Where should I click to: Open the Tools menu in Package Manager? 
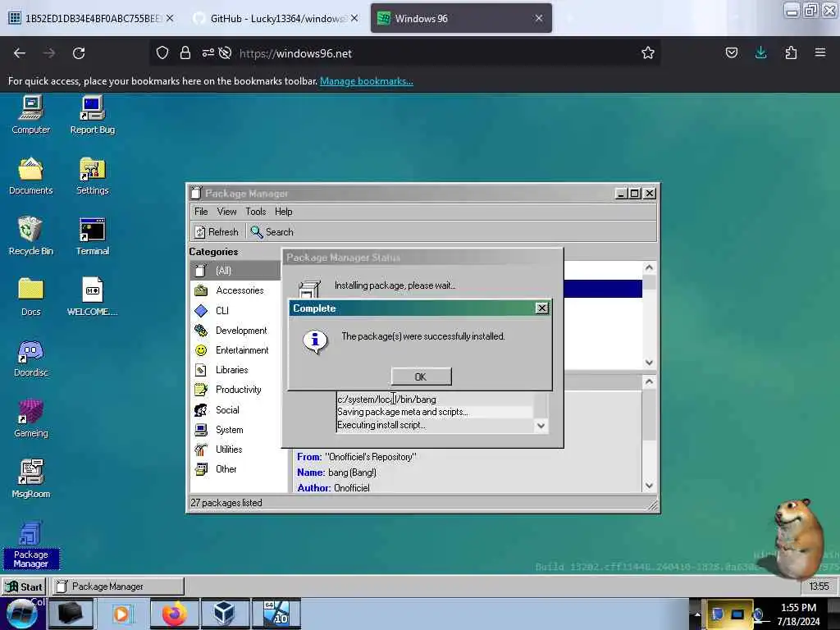click(256, 212)
